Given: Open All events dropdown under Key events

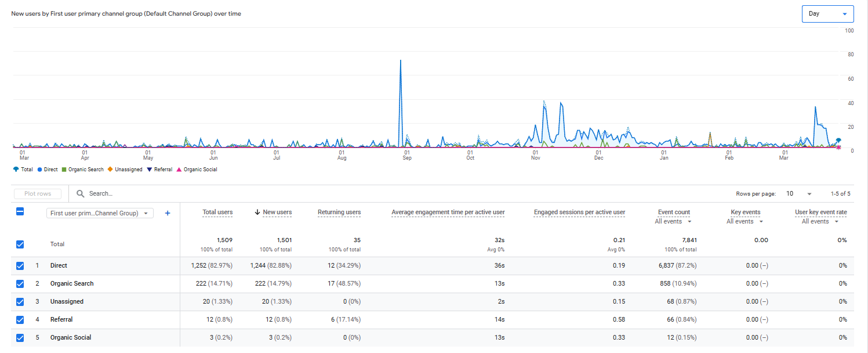Looking at the screenshot, I should pyautogui.click(x=745, y=221).
